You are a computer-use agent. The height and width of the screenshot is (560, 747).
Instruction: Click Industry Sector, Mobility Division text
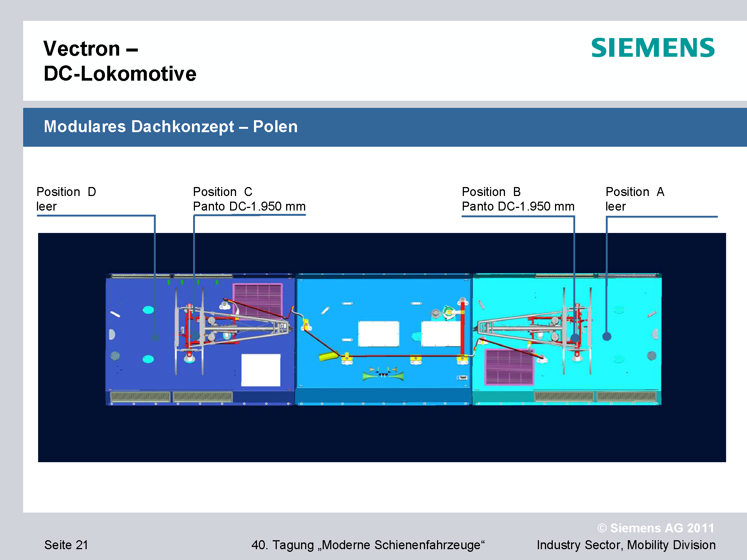pos(626,545)
